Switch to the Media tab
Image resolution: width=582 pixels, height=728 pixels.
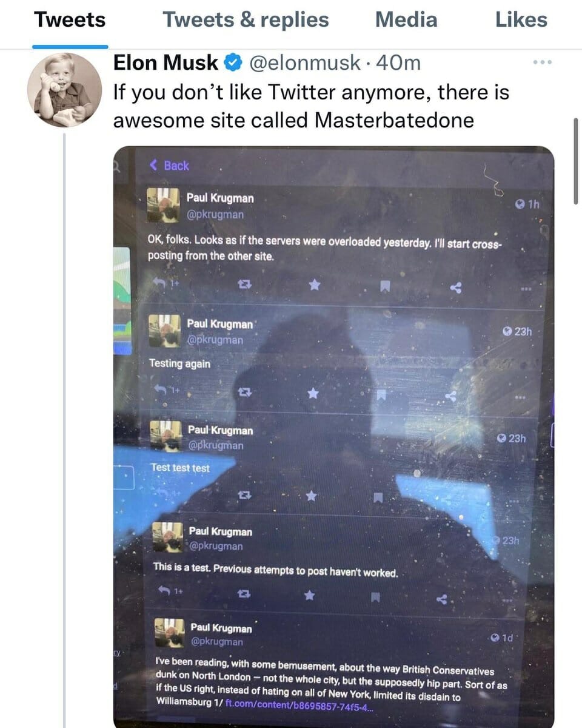pyautogui.click(x=406, y=20)
